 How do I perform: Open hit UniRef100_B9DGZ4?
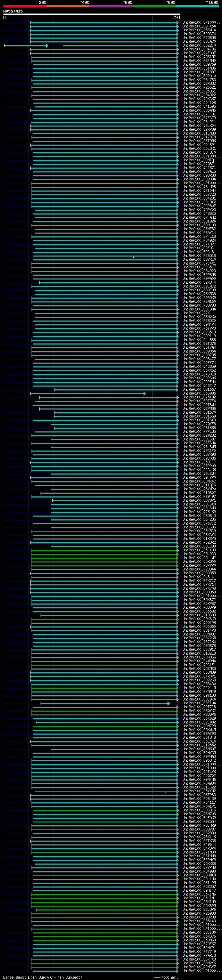point(199,34)
